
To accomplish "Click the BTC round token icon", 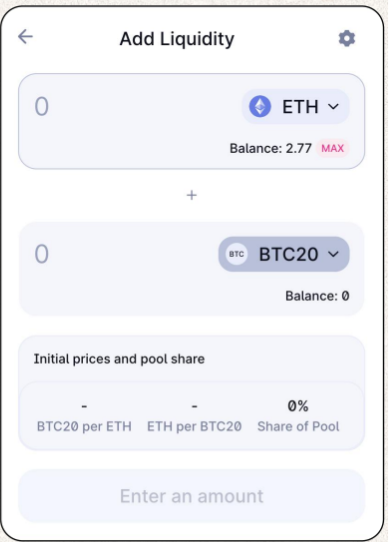I will [237, 254].
